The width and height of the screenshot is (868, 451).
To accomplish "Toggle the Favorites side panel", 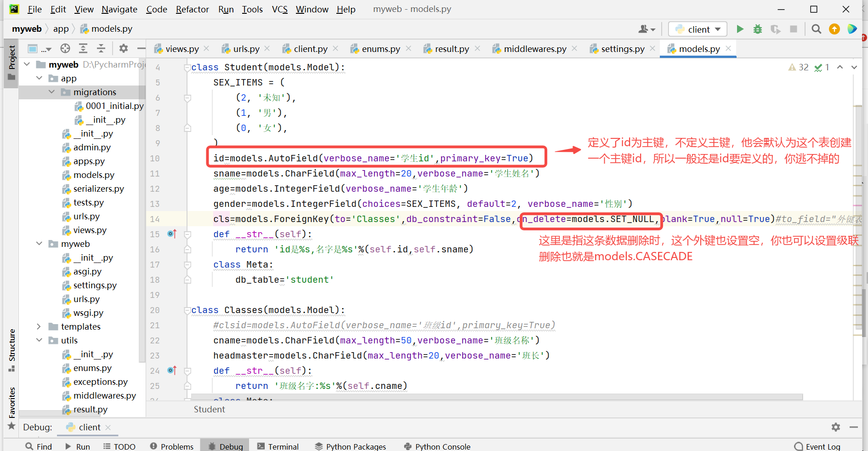I will click(12, 408).
